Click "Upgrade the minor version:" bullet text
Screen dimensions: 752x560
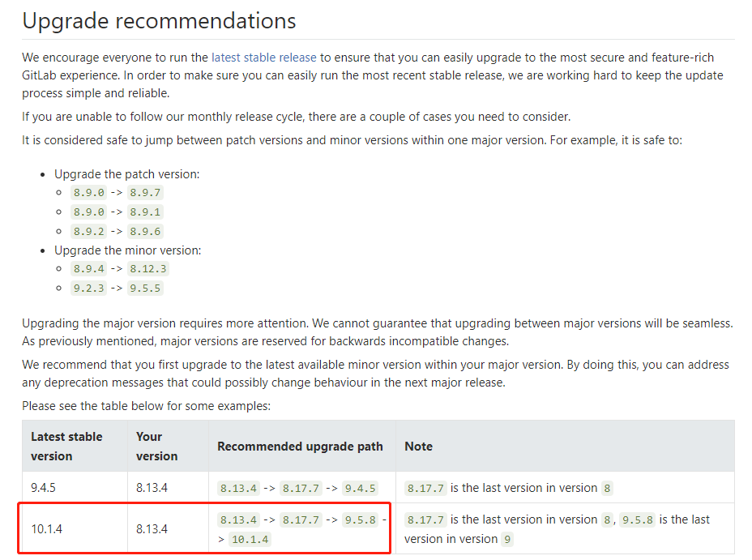click(x=127, y=250)
